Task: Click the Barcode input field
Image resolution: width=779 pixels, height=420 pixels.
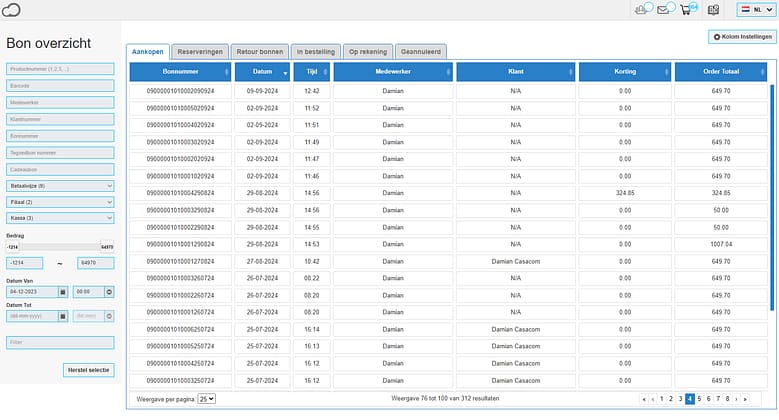Action: pyautogui.click(x=60, y=86)
